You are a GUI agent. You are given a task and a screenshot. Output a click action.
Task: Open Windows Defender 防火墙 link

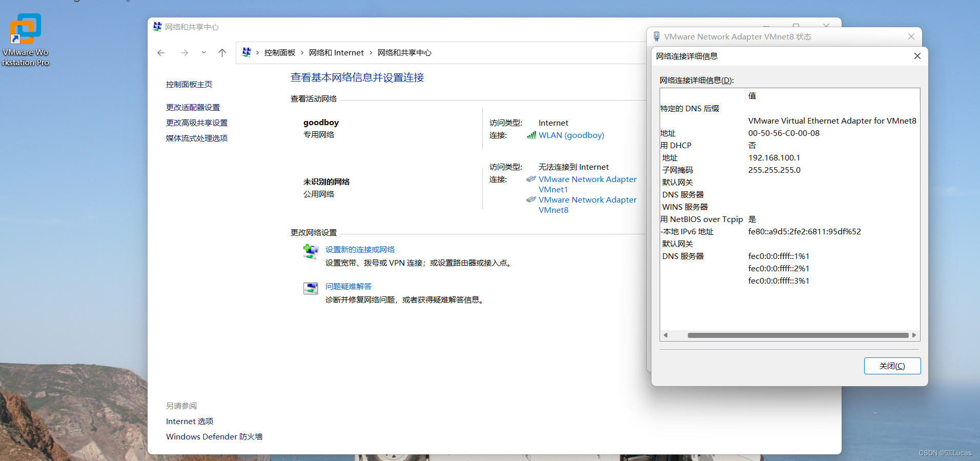214,437
